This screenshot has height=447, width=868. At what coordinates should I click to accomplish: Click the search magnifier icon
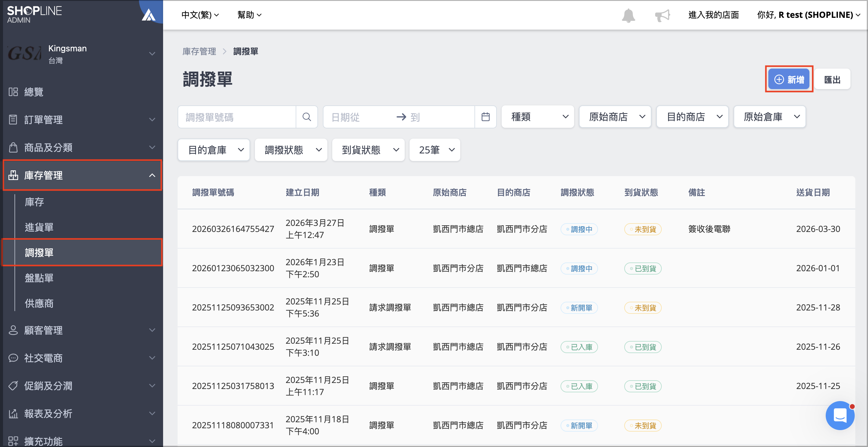pyautogui.click(x=307, y=117)
